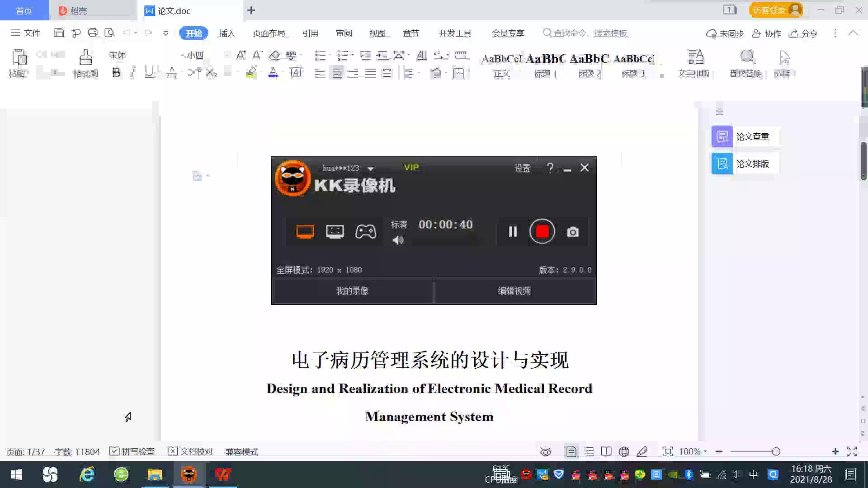This screenshot has width=868, height=488.
Task: Pause the KK recorder recording
Action: click(x=513, y=232)
